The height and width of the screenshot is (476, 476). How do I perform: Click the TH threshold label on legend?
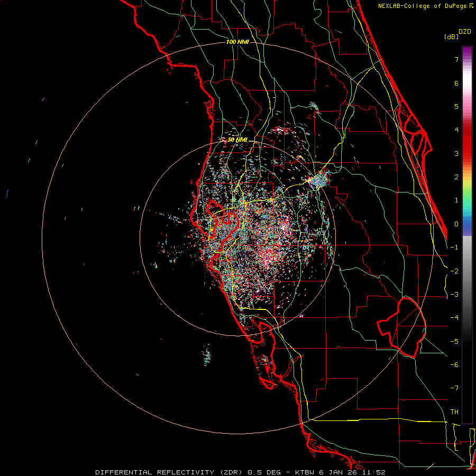[454, 412]
